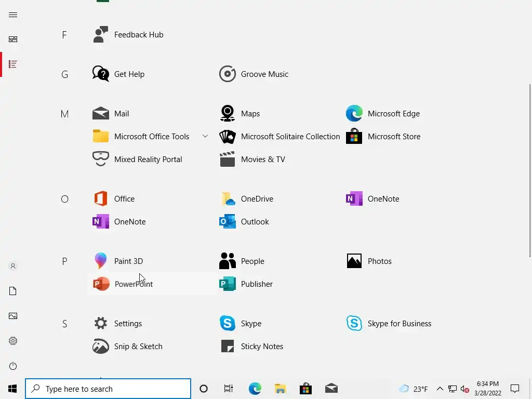Open Groove Music icon
The width and height of the screenshot is (532, 399).
228,74
